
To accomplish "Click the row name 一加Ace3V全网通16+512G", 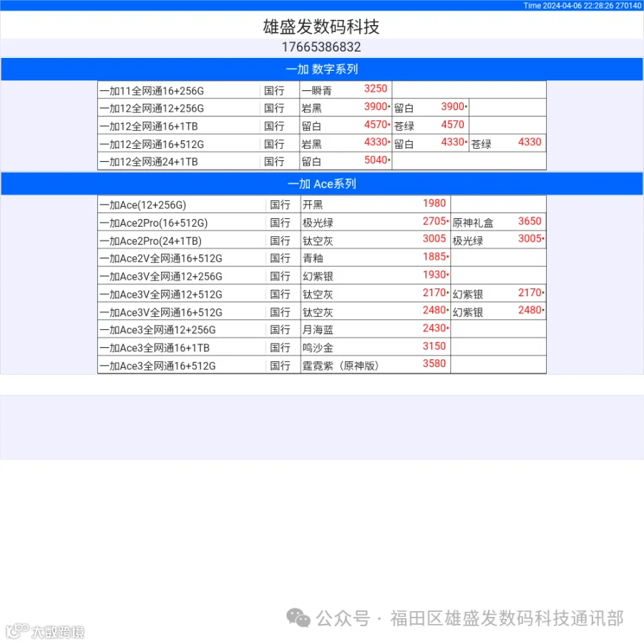I will tap(160, 313).
